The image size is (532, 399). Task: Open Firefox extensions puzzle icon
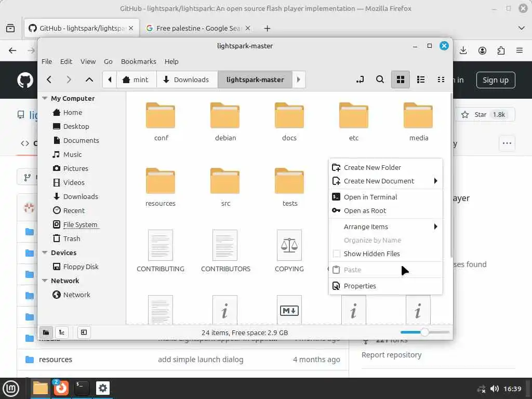pyautogui.click(x=501, y=50)
